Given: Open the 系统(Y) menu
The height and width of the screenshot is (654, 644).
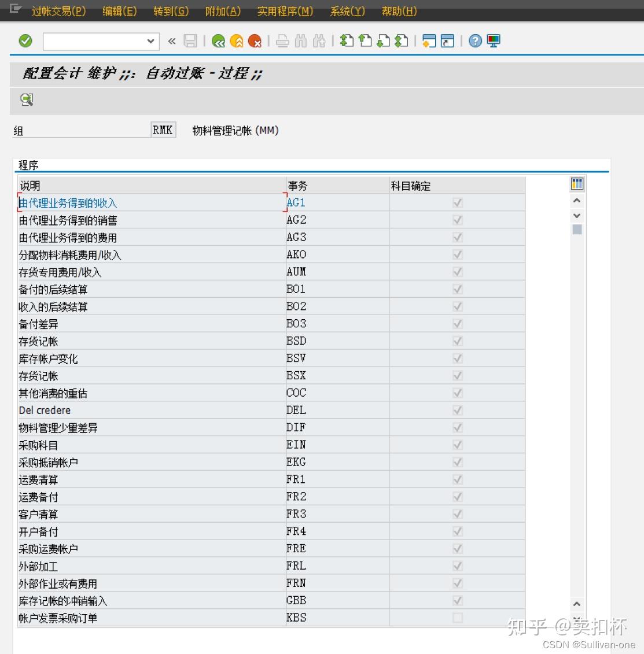Looking at the screenshot, I should click(347, 10).
